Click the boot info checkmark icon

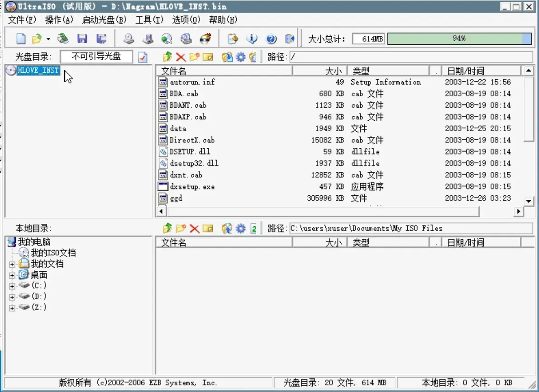click(x=143, y=57)
